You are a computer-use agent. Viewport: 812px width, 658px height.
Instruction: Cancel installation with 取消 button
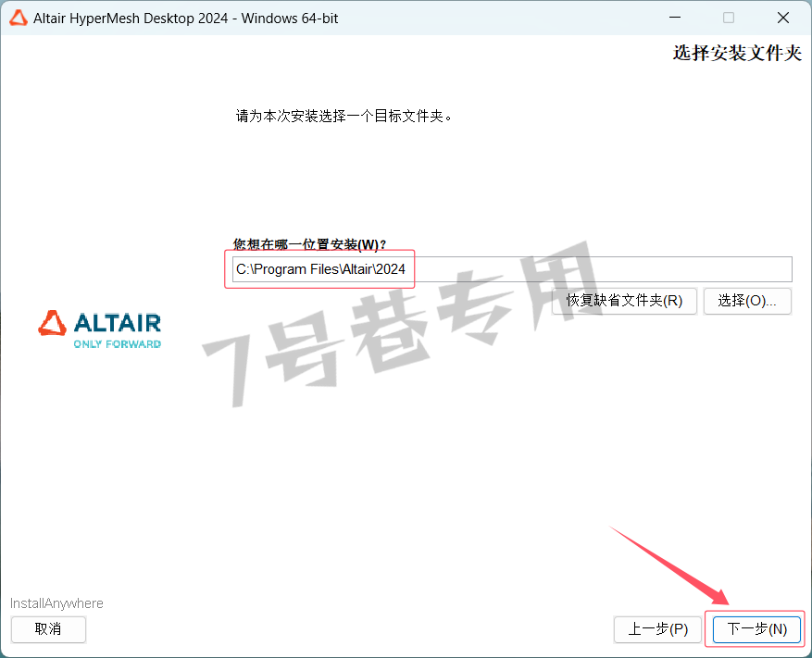coord(48,629)
